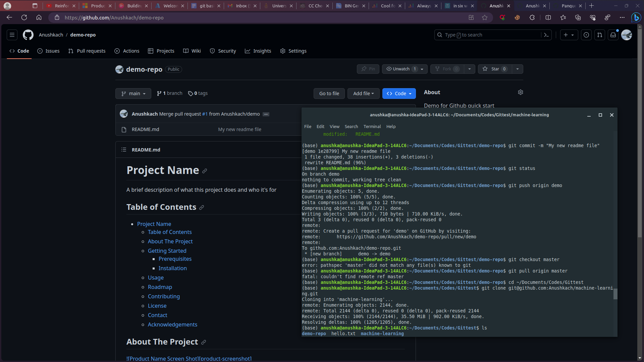Open new browser tab with plus icon

click(x=592, y=6)
